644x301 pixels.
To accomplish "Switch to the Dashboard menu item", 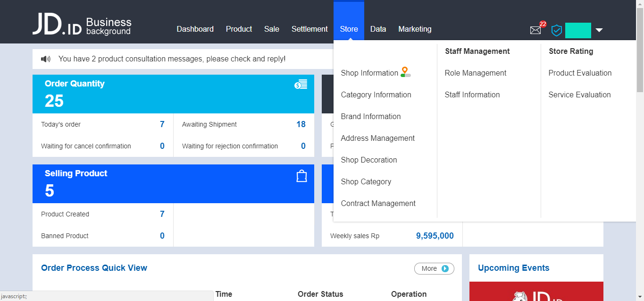I will point(195,29).
